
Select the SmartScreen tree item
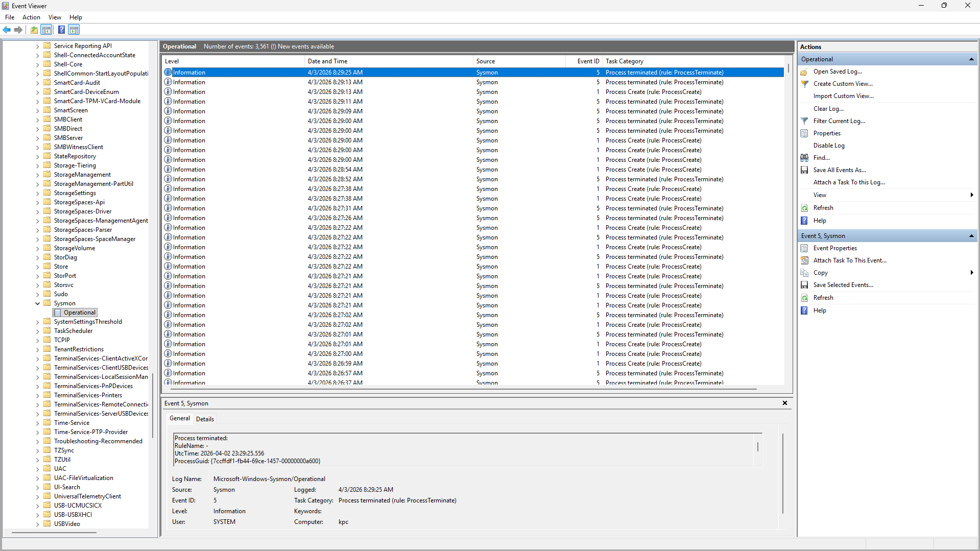(x=70, y=110)
